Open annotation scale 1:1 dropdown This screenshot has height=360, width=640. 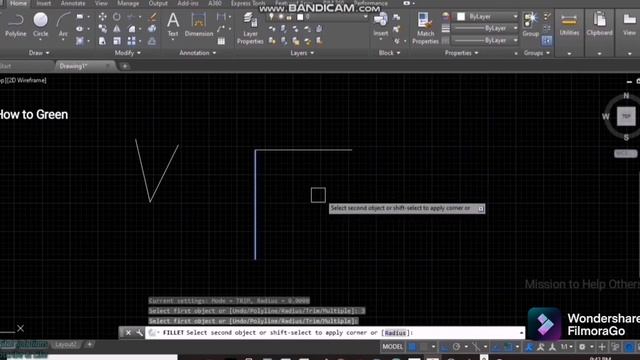(566, 347)
